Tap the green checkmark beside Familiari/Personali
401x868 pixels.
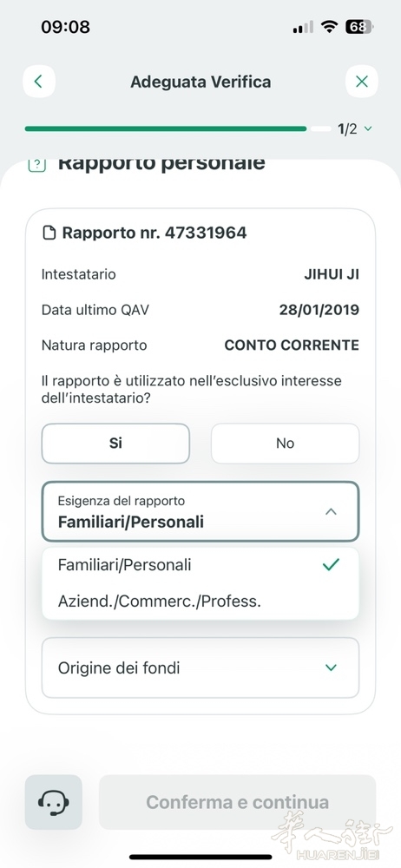click(x=331, y=565)
